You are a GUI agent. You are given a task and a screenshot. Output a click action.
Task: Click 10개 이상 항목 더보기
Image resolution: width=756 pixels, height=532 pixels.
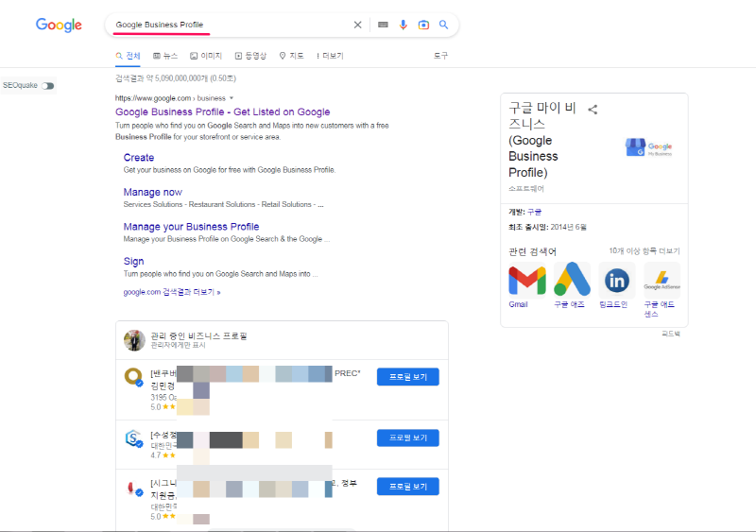(x=644, y=251)
